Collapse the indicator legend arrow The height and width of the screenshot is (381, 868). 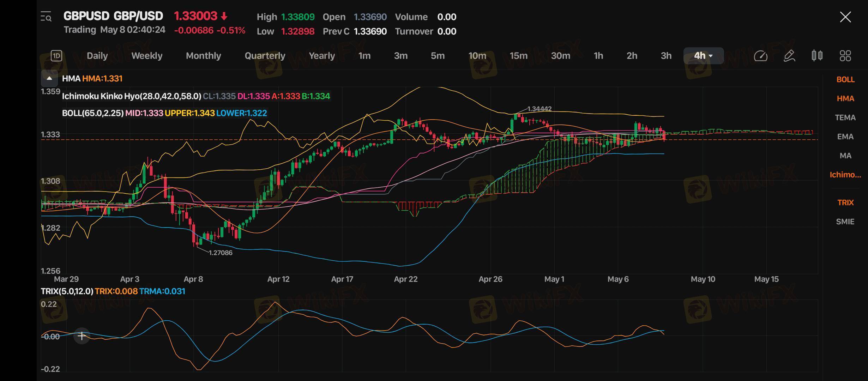(x=49, y=78)
